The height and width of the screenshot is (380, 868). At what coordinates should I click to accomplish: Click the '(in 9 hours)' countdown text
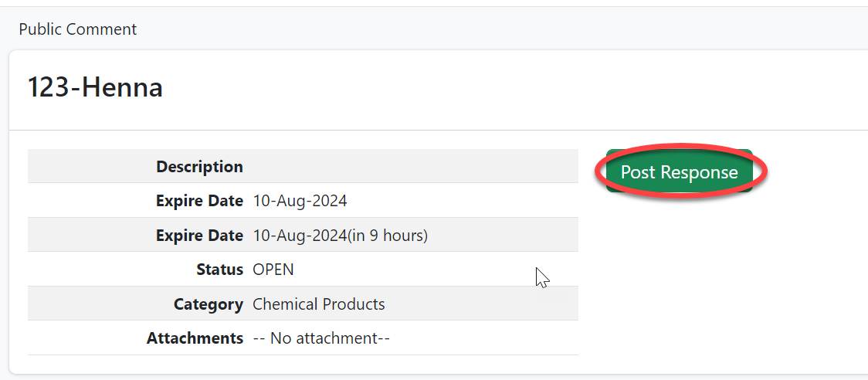tap(388, 236)
